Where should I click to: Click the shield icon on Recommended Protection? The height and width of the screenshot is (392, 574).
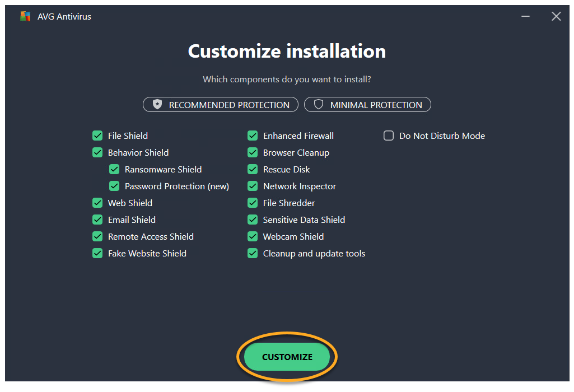click(x=157, y=105)
